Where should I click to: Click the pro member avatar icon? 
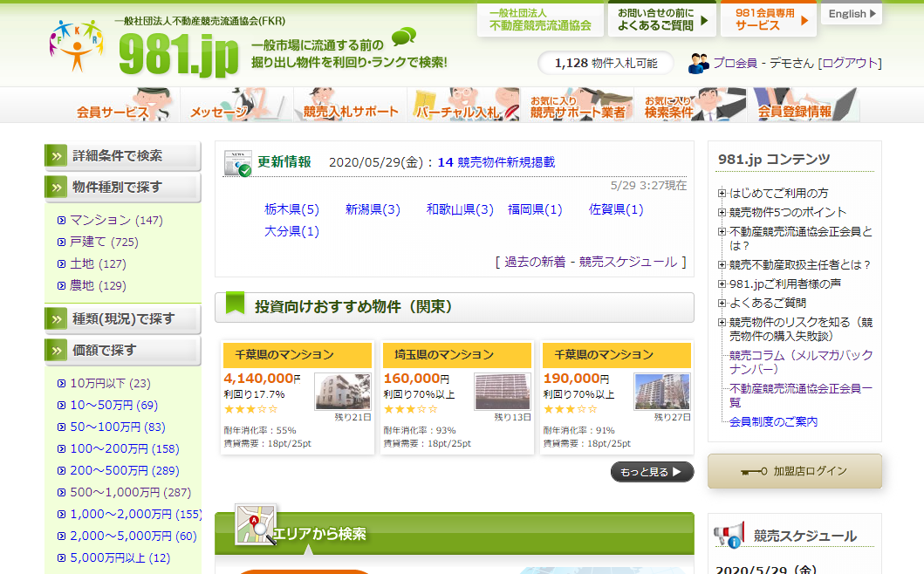tap(698, 63)
